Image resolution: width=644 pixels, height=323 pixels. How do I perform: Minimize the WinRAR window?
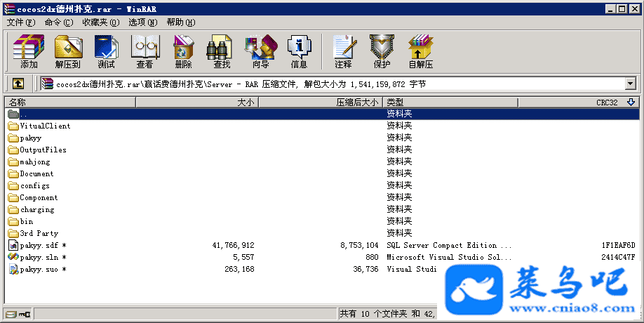(610, 8)
